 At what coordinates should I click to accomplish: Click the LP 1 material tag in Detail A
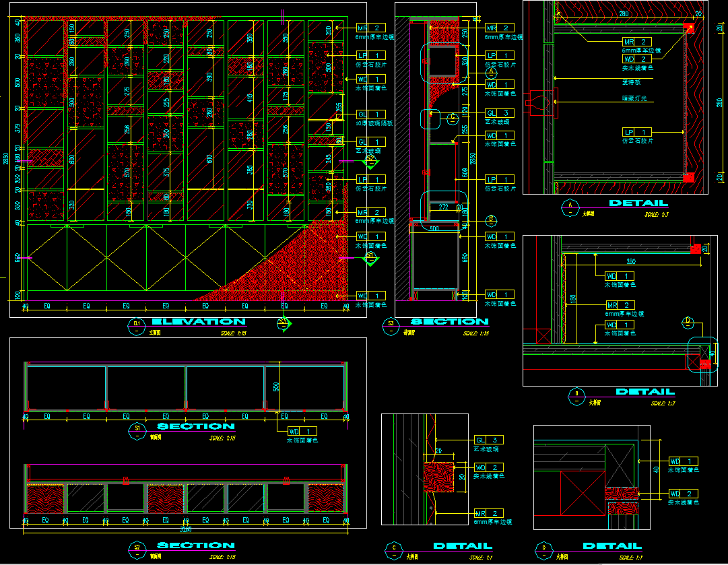636,132
